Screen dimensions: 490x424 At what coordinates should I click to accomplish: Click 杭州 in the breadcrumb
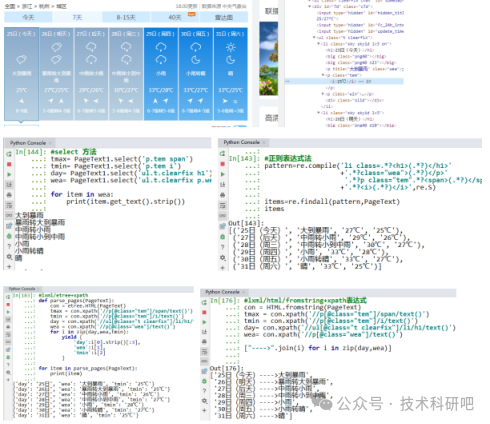click(x=44, y=6)
